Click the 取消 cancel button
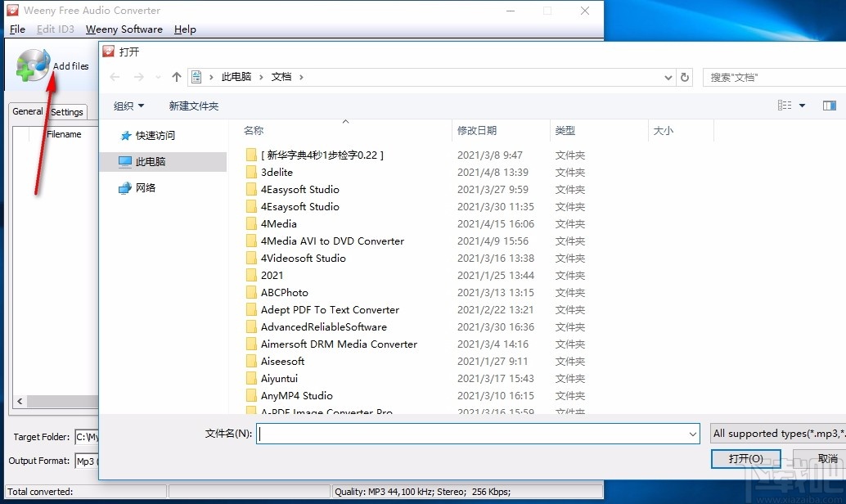 826,458
